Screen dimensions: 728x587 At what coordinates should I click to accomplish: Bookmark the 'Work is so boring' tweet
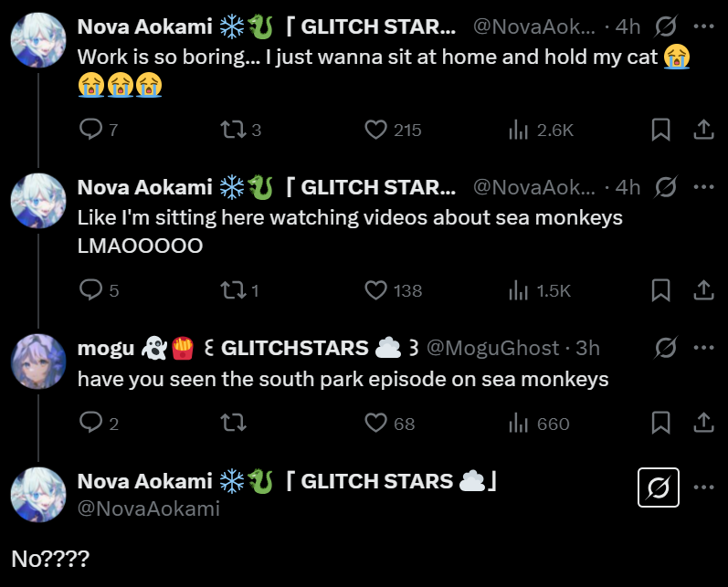pos(660,131)
